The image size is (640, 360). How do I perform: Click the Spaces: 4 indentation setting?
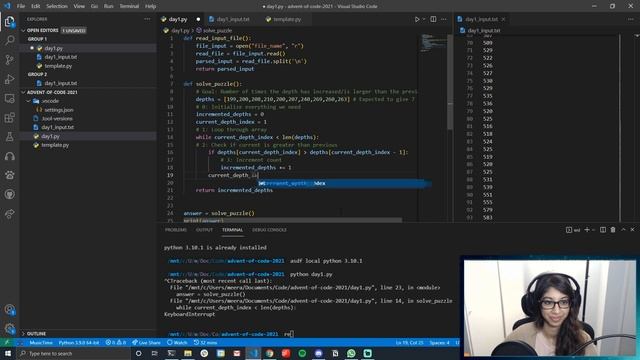[x=439, y=342]
